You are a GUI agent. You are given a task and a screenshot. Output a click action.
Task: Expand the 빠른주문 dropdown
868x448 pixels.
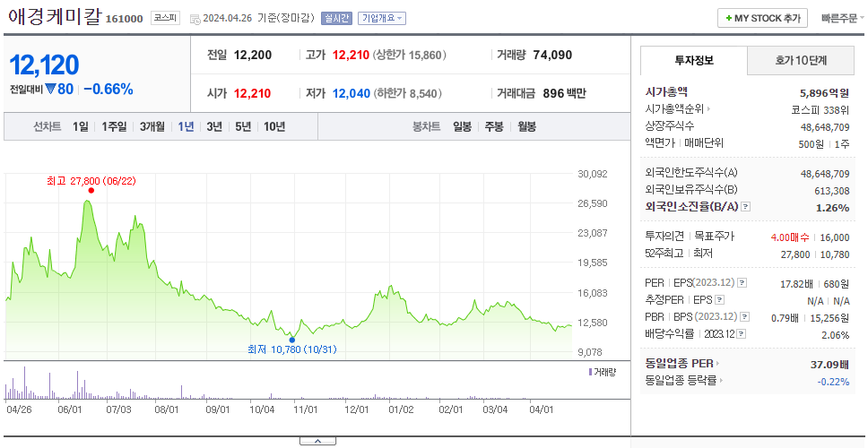(x=843, y=18)
